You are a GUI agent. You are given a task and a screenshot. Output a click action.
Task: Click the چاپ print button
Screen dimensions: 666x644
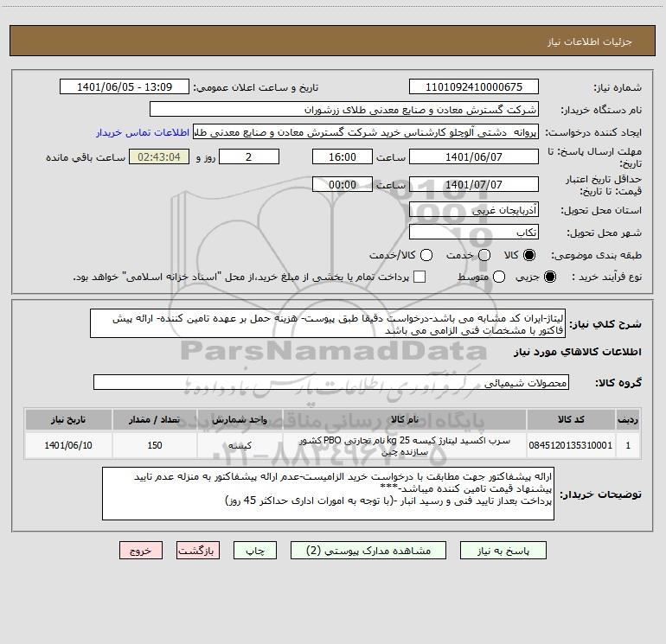click(x=255, y=551)
